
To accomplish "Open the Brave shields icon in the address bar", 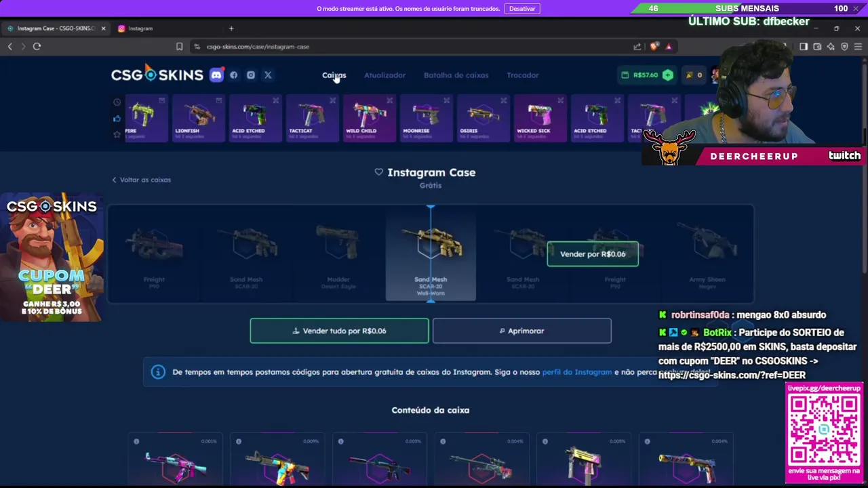I will (654, 47).
